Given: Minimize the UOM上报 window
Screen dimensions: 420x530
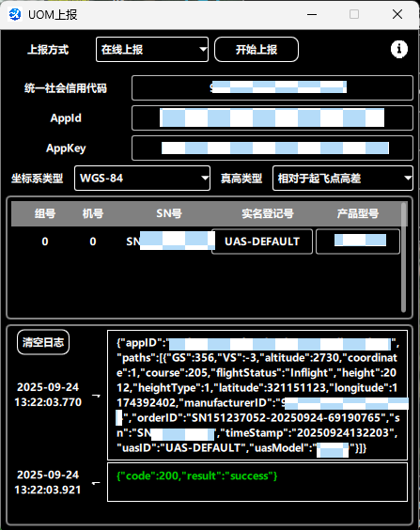Looking at the screenshot, I should pos(312,14).
